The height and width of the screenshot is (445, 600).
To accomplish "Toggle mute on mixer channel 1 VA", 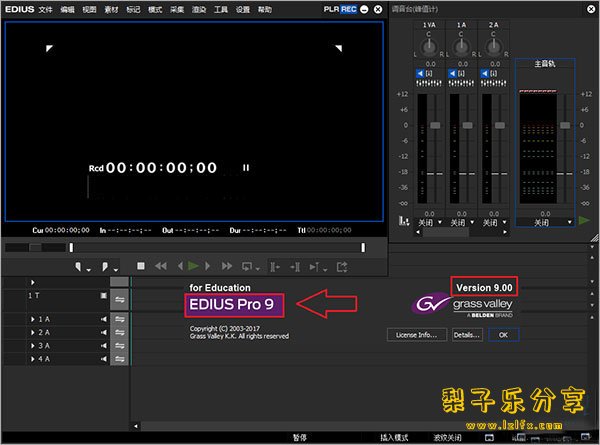I will click(x=420, y=73).
